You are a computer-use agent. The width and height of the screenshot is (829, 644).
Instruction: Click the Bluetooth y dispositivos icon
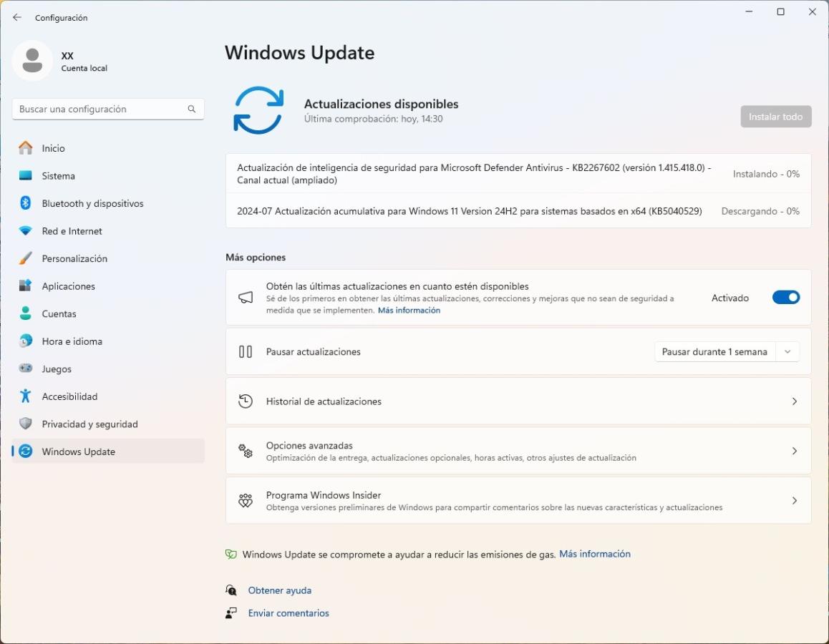pyautogui.click(x=26, y=203)
